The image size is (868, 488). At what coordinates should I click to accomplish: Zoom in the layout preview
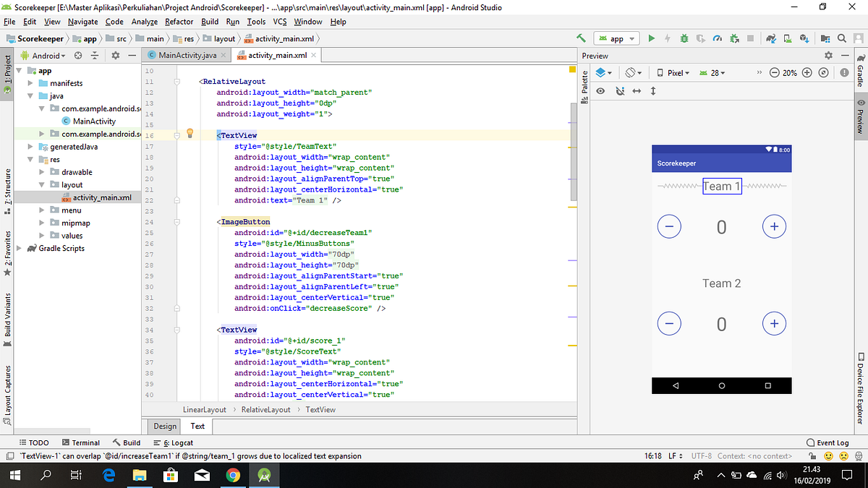point(807,73)
